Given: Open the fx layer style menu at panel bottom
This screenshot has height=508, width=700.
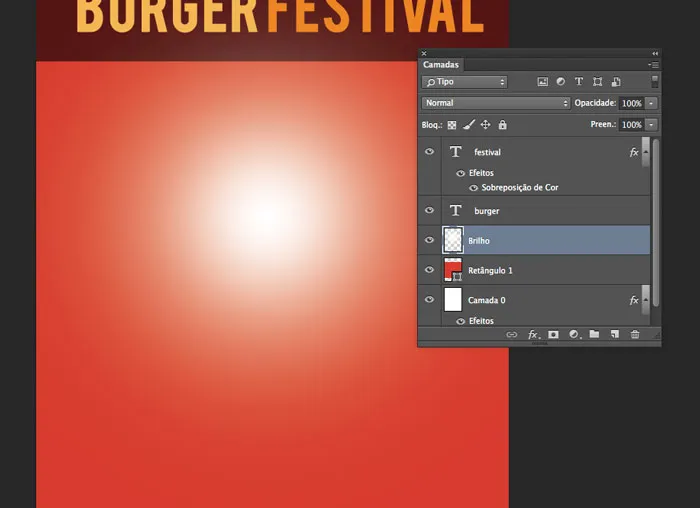Looking at the screenshot, I should pos(534,334).
